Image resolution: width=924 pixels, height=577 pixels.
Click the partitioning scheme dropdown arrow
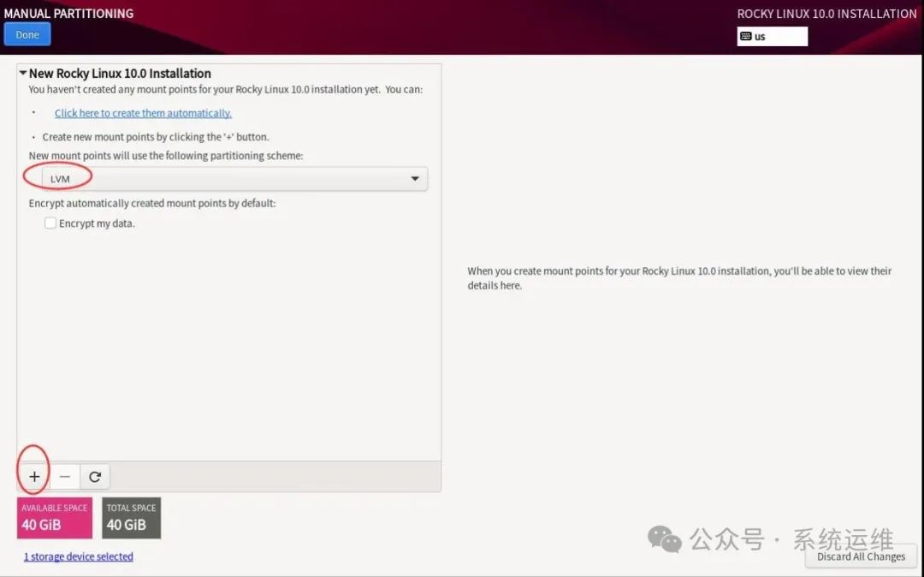415,179
